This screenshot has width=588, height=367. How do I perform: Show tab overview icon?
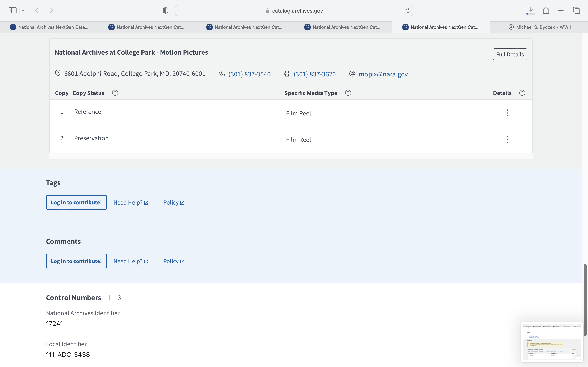[576, 10]
